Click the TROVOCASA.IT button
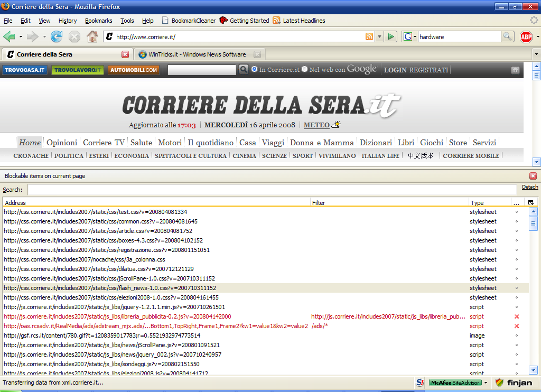541x392 pixels. coord(24,70)
